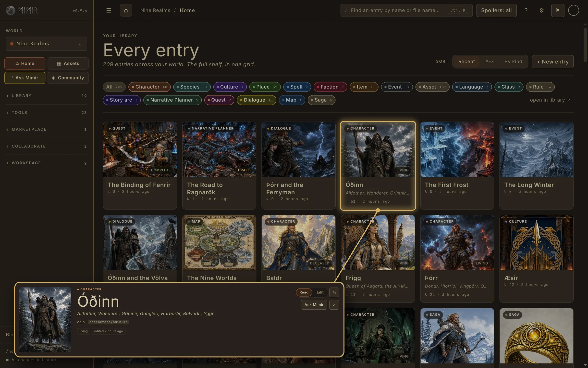The height and width of the screenshot is (368, 588).
Task: Open the Community button
Action: (x=68, y=78)
